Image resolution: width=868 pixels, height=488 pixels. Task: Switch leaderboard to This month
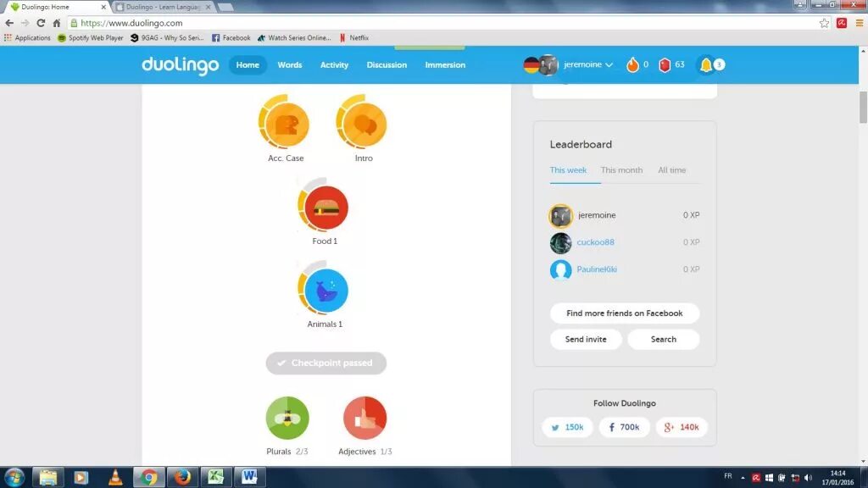click(621, 169)
